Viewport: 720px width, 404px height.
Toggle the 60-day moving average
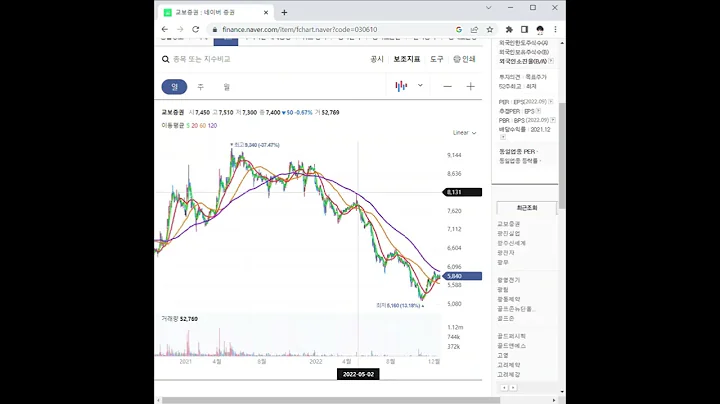202,125
